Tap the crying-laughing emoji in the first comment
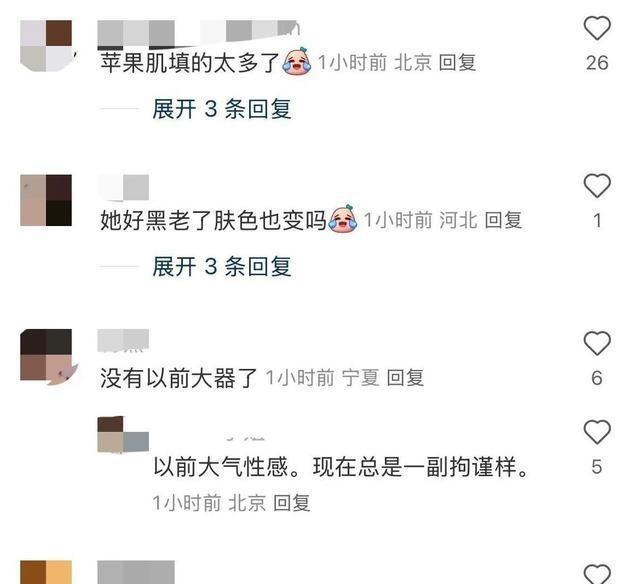 pyautogui.click(x=297, y=62)
